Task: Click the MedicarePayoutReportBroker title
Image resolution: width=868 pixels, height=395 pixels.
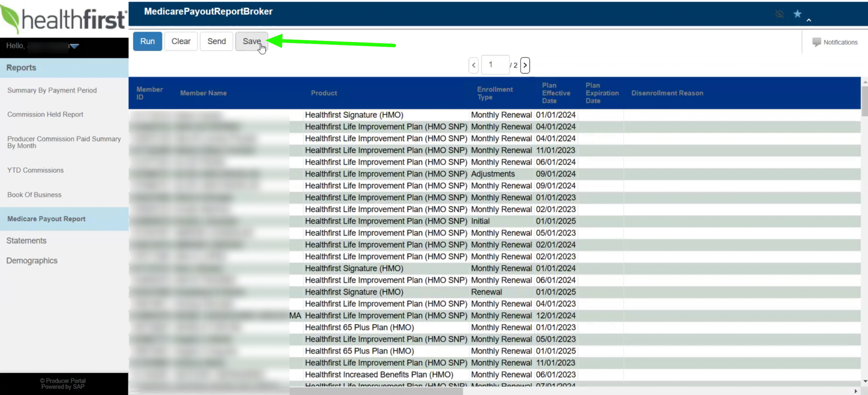Action: click(x=208, y=12)
